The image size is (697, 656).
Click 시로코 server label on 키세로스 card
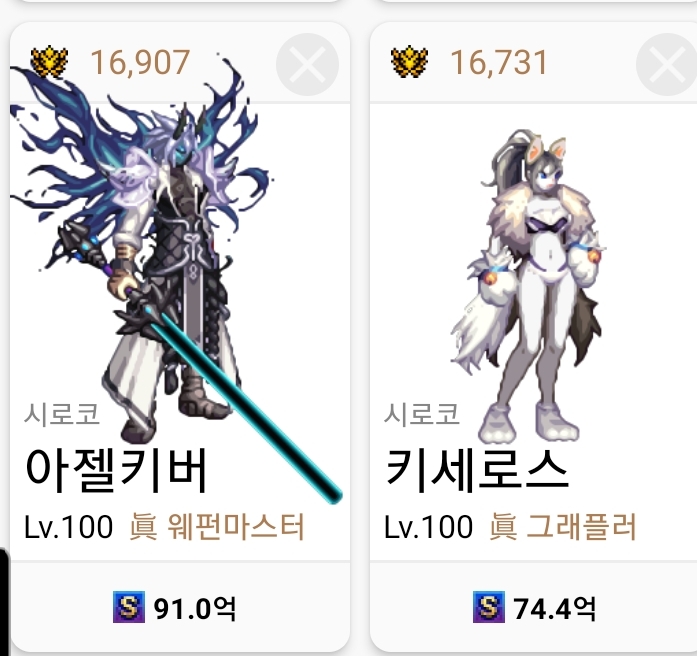click(421, 415)
